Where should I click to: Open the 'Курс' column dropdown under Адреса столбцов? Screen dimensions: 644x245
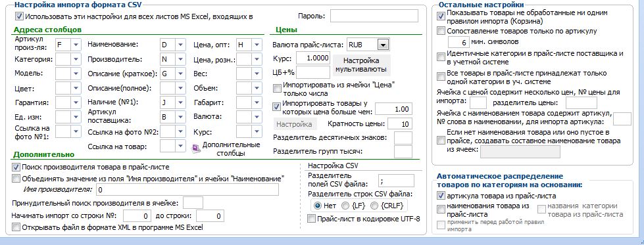(257, 132)
